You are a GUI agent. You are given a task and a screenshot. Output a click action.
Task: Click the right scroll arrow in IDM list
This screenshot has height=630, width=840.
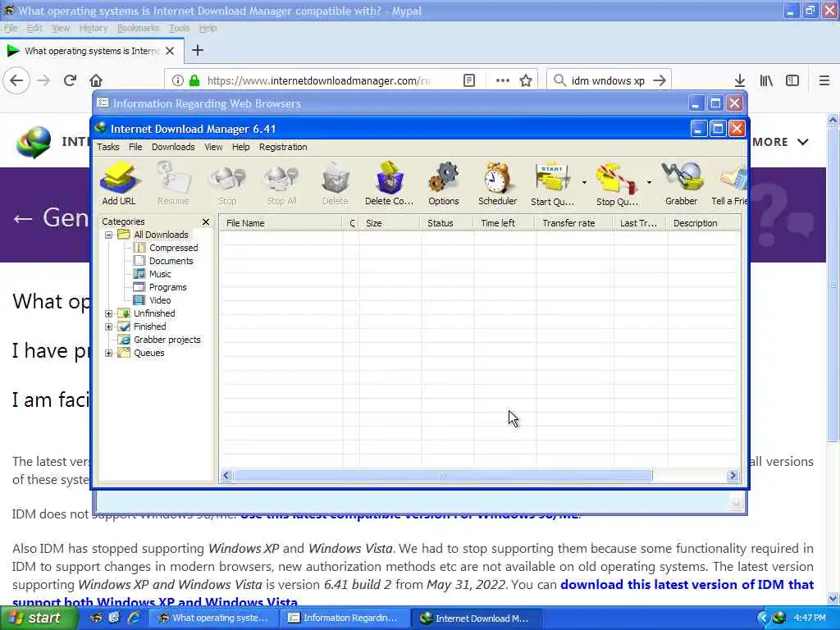point(733,476)
